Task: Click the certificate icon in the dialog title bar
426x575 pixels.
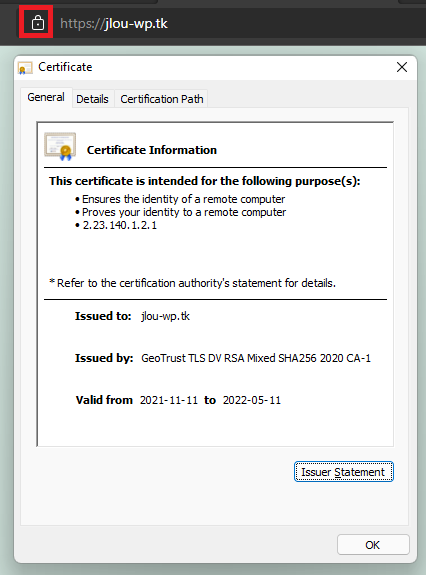Action: pos(25,68)
